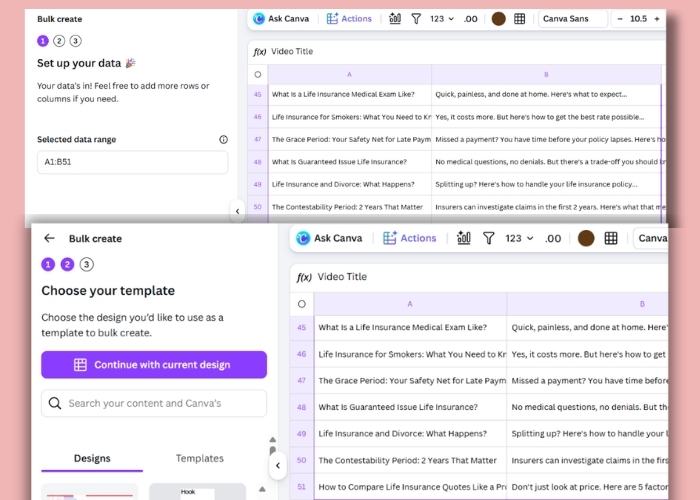Viewport: 700px width, 500px height.
Task: Open 123 number format dropdown, upper toolbar
Action: pos(442,19)
